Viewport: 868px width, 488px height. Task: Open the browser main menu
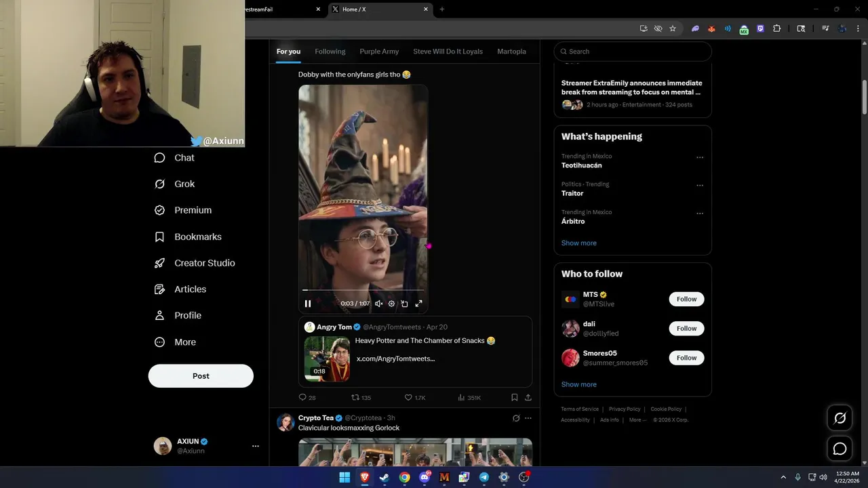point(858,28)
